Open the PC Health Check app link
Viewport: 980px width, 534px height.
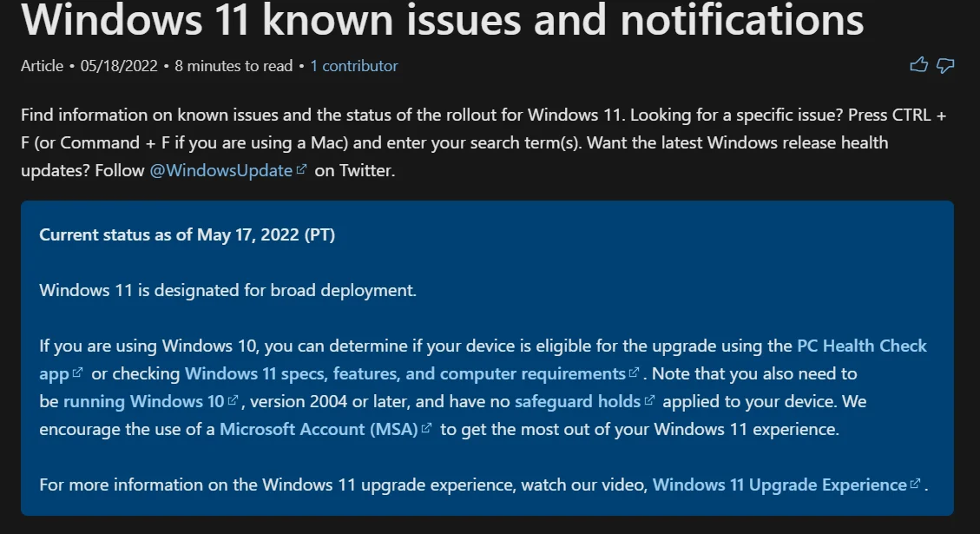coord(861,346)
